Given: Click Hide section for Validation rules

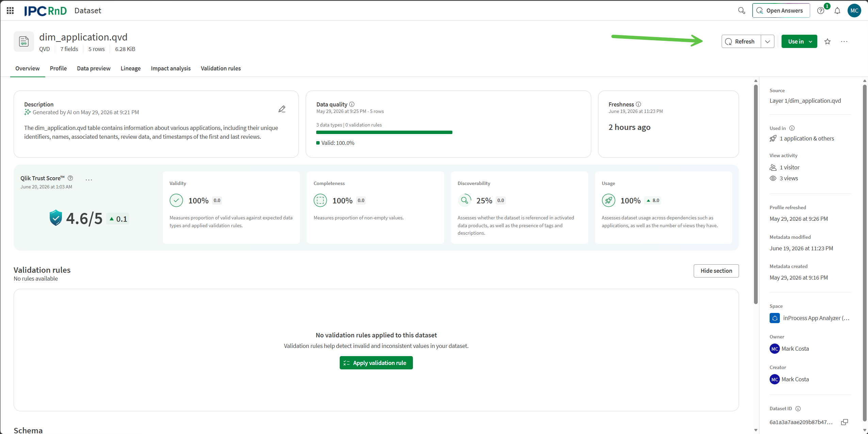Looking at the screenshot, I should [x=716, y=271].
